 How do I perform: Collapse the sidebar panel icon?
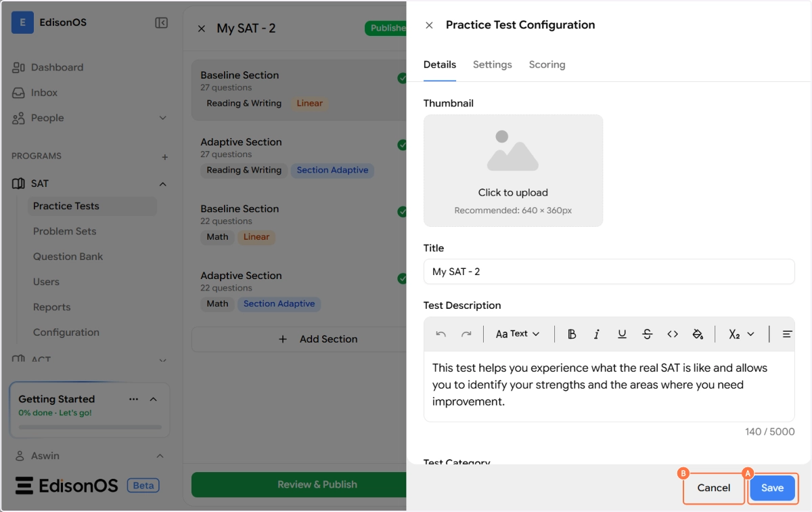point(161,23)
